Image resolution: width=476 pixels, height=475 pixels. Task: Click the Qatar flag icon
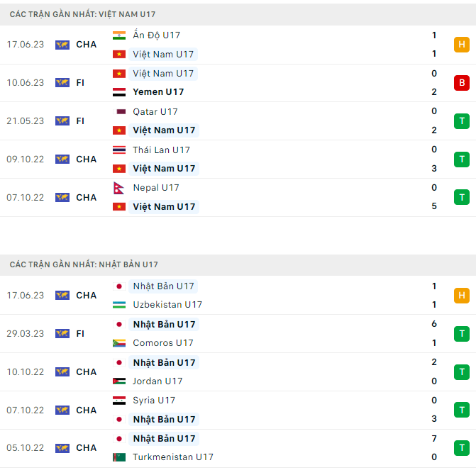[119, 112]
